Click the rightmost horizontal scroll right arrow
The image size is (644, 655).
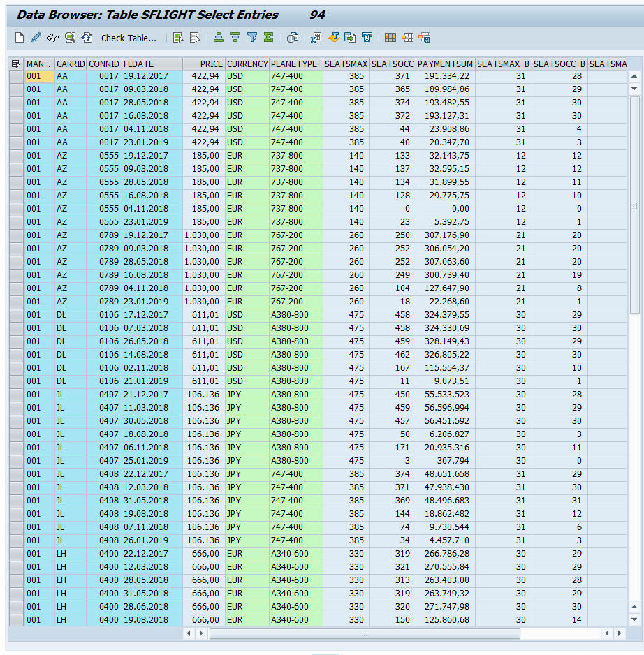click(620, 633)
